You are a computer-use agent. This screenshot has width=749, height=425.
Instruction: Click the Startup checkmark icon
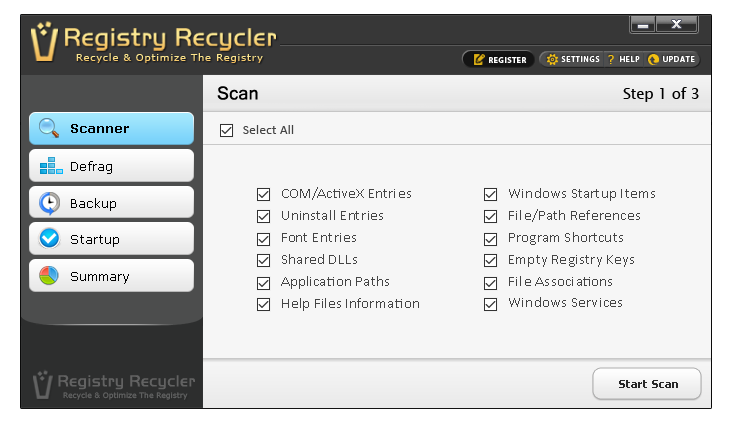(x=49, y=238)
